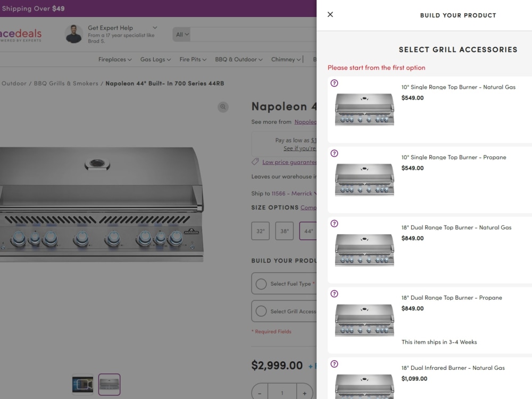Select the 10" Single Range Top Burner Natural Gas image

(x=364, y=109)
